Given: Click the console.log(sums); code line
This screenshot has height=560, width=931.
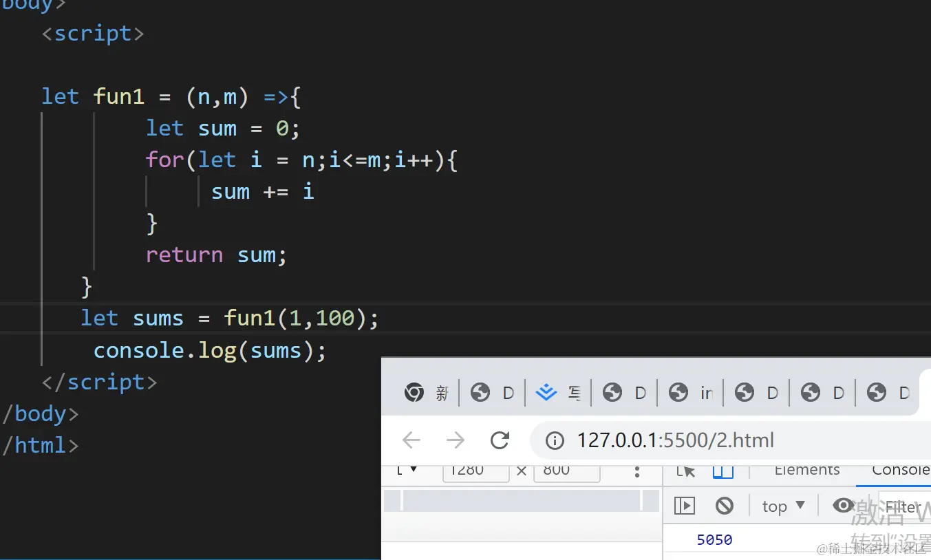Looking at the screenshot, I should [x=210, y=350].
